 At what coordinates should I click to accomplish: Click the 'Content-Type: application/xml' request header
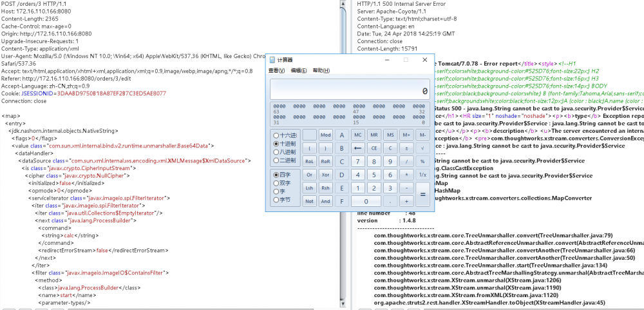39,48
